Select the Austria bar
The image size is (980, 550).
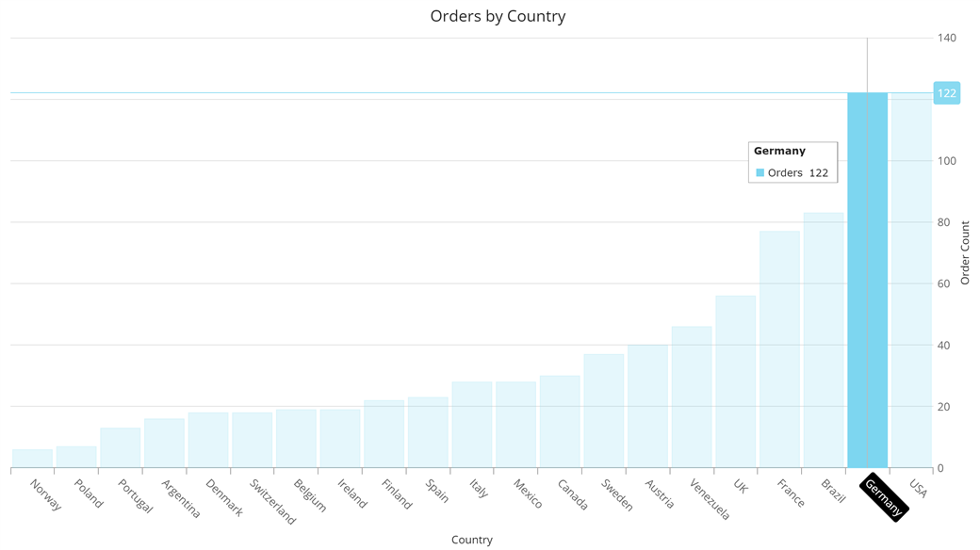(x=647, y=407)
